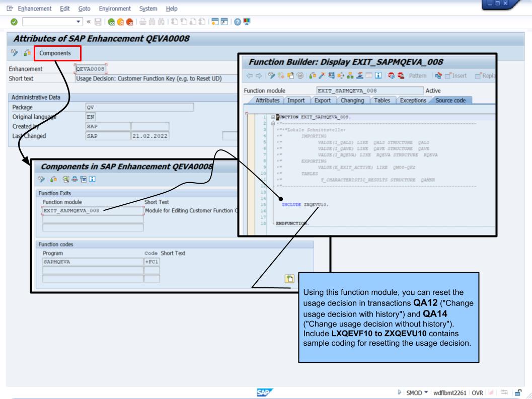Switch to the Changing tab
The width and height of the screenshot is (532, 399).
[x=352, y=101]
